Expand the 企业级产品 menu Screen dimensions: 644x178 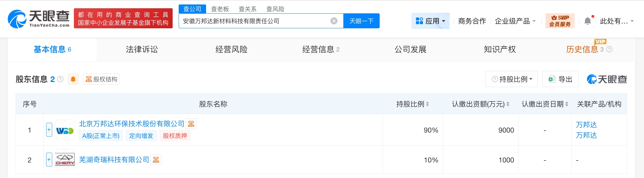tap(515, 21)
